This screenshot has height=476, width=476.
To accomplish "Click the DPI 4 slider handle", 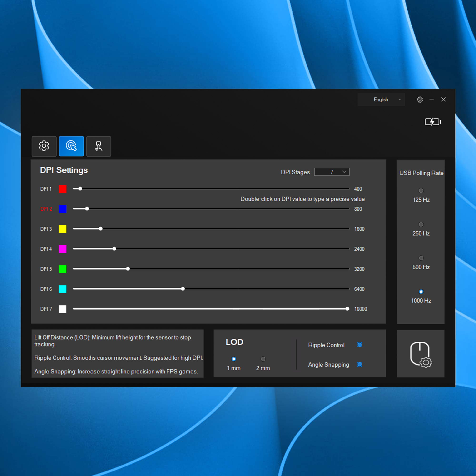I will point(114,249).
